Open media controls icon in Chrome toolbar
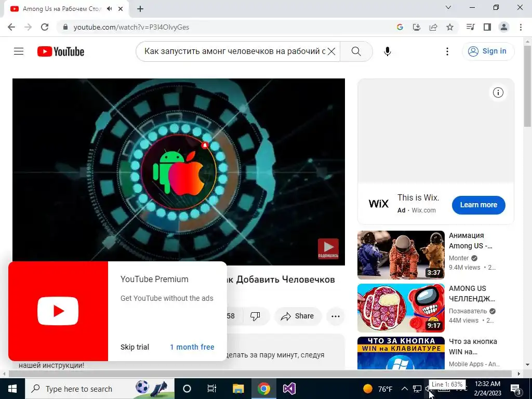Viewport: 532px width, 399px height. click(x=471, y=27)
